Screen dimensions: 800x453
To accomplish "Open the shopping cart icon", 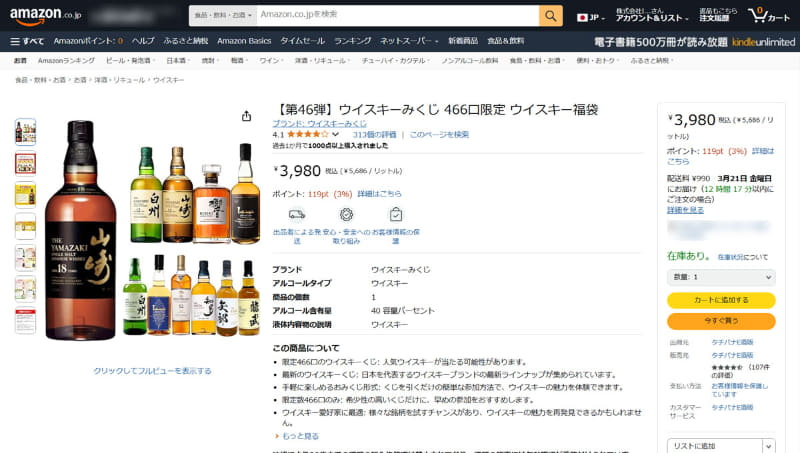I will click(769, 15).
